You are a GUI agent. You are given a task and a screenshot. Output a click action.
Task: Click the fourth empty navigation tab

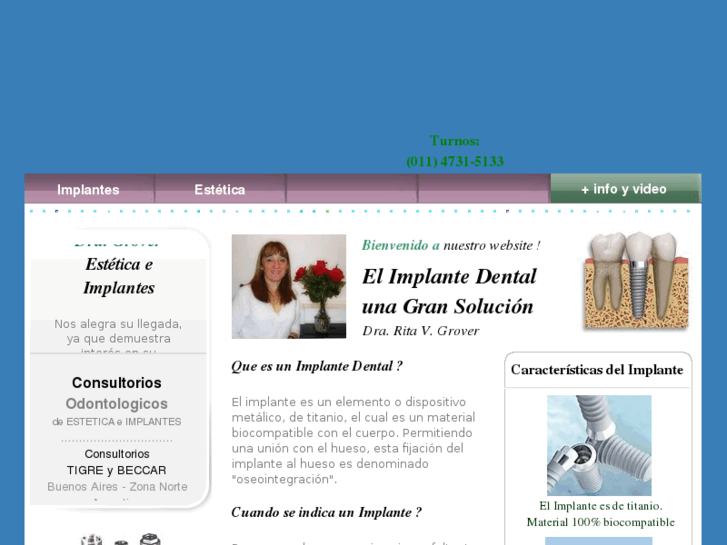point(484,189)
